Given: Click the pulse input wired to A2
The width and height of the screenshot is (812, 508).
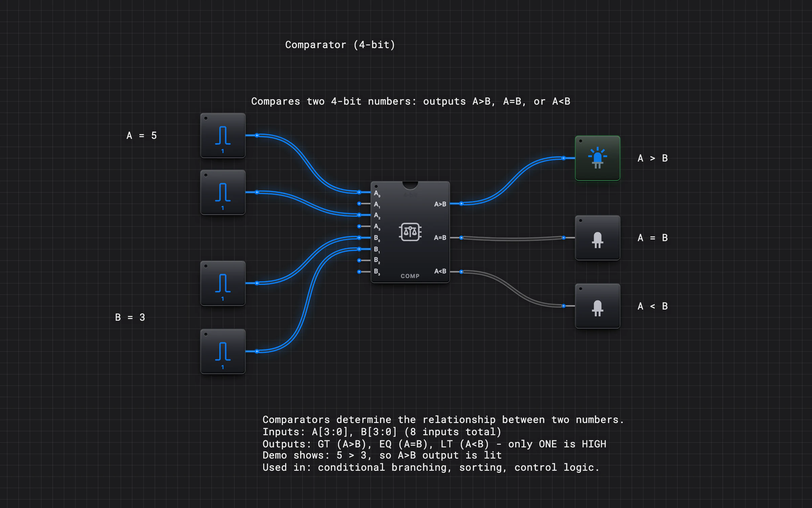Looking at the screenshot, I should tap(223, 192).
